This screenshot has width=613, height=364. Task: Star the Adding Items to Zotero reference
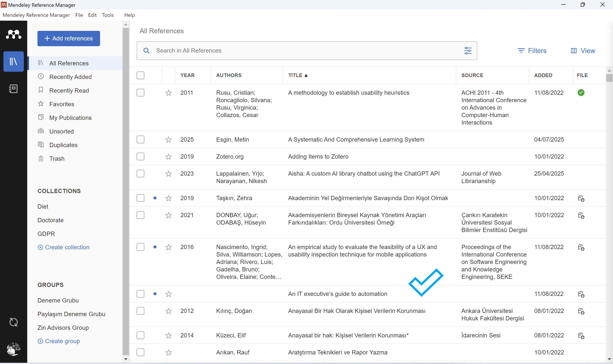pos(168,156)
